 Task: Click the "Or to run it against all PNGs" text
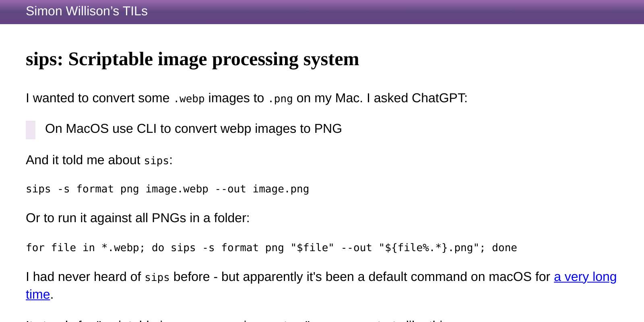(138, 218)
